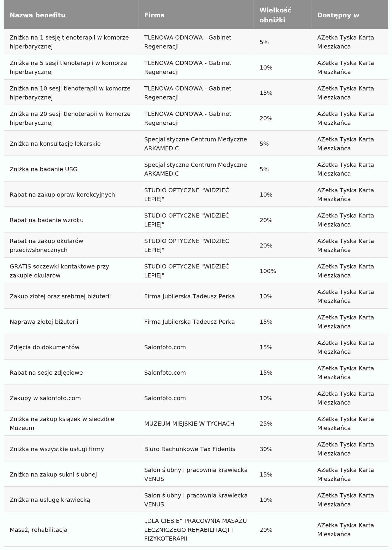Click 'Zniżka na konsultacje lekarskie' benefit
Viewport: 392px width, 550px height.
tap(55, 144)
